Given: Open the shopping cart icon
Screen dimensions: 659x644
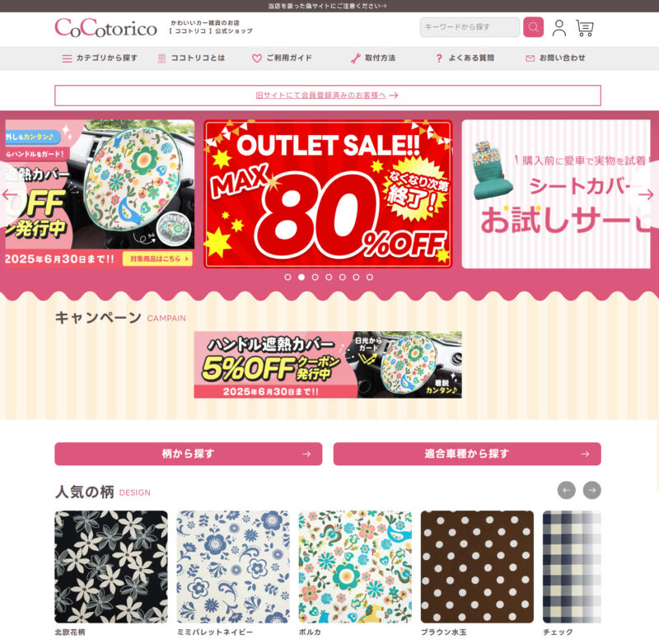Looking at the screenshot, I should [585, 28].
